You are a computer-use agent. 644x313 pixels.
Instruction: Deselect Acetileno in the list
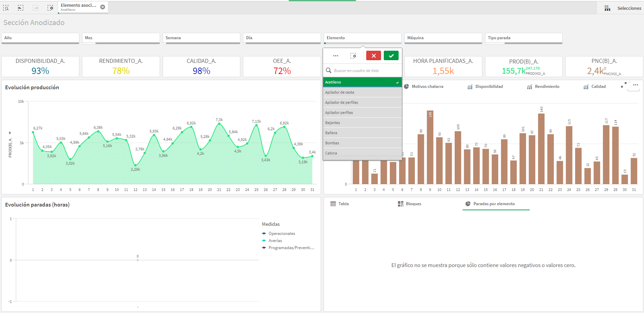point(363,82)
